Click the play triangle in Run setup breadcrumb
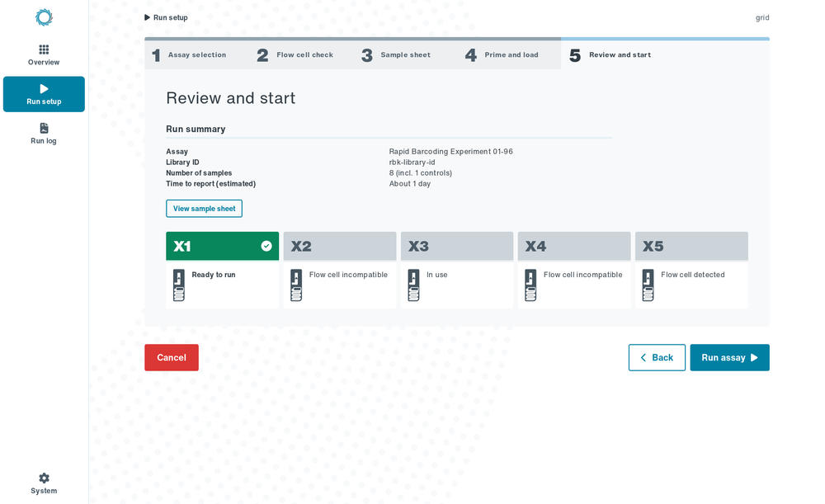Image resolution: width=825 pixels, height=504 pixels. 148,17
